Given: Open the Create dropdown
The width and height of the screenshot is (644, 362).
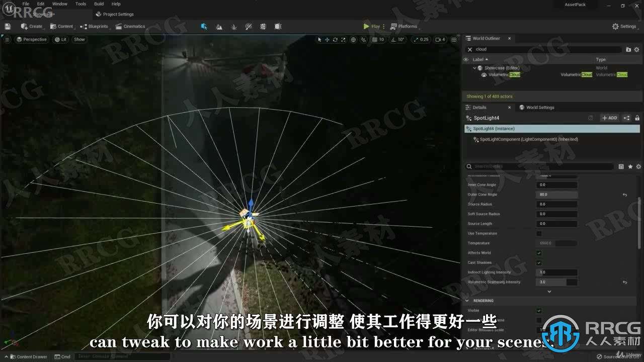Looking at the screenshot, I should 31,26.
